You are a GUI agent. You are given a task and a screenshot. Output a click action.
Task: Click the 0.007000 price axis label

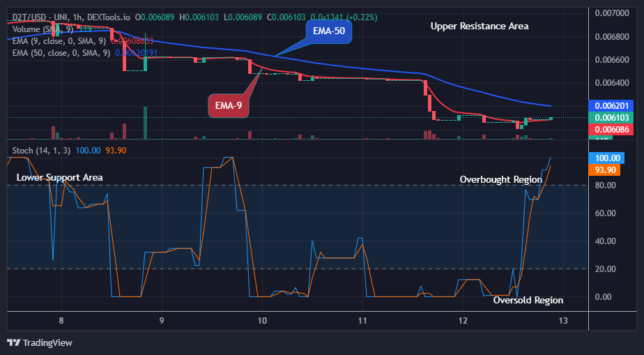point(612,13)
